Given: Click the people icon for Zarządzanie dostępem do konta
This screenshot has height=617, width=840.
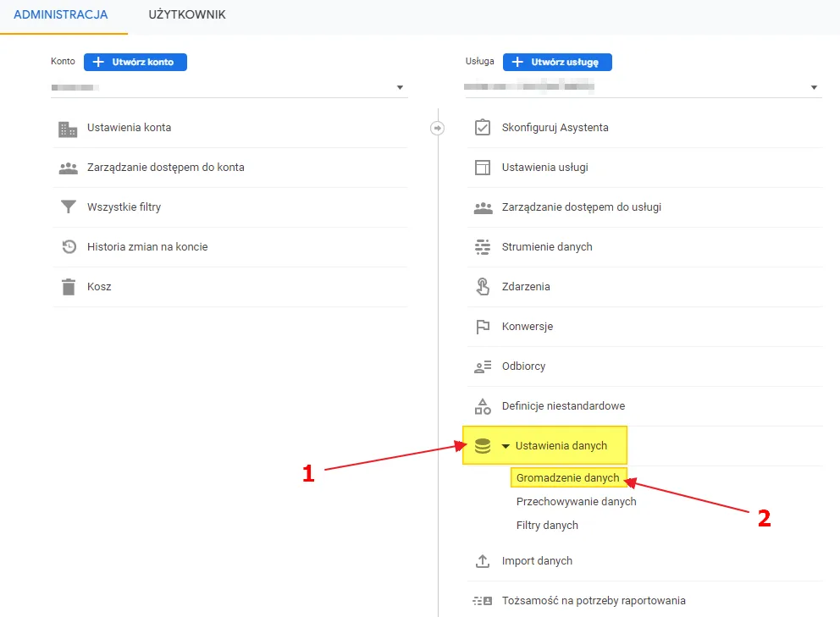Looking at the screenshot, I should point(68,168).
